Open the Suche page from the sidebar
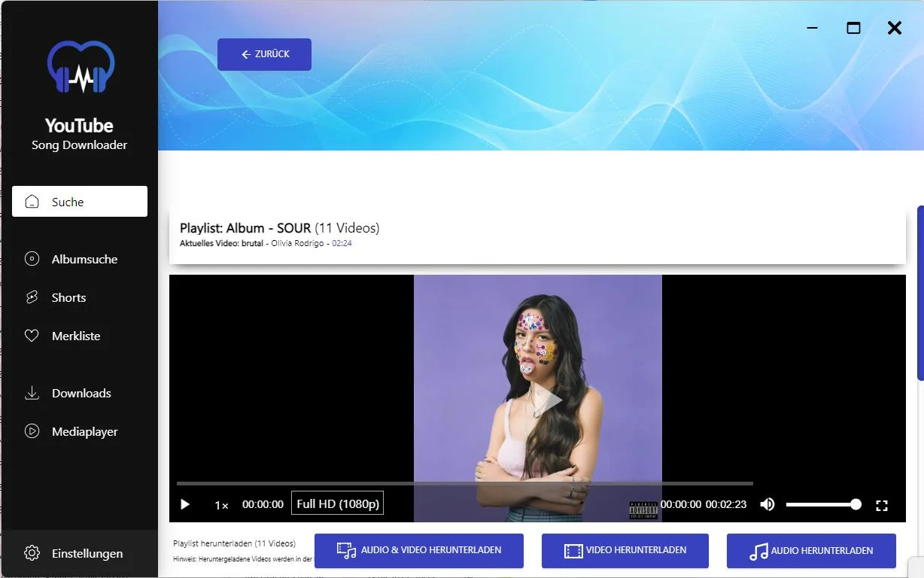Viewport: 924px width, 578px height. pyautogui.click(x=80, y=202)
